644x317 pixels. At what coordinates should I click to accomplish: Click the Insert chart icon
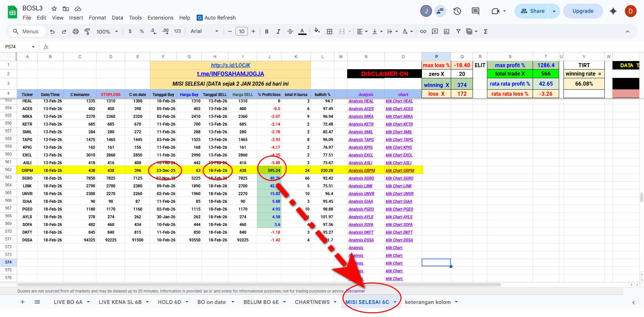pos(446,32)
